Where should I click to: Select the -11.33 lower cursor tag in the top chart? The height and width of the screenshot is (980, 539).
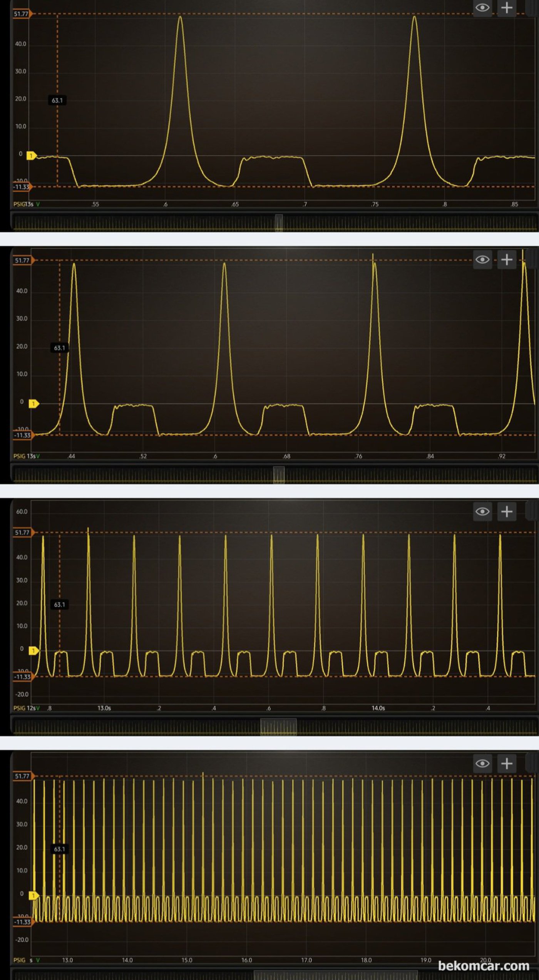(22, 187)
